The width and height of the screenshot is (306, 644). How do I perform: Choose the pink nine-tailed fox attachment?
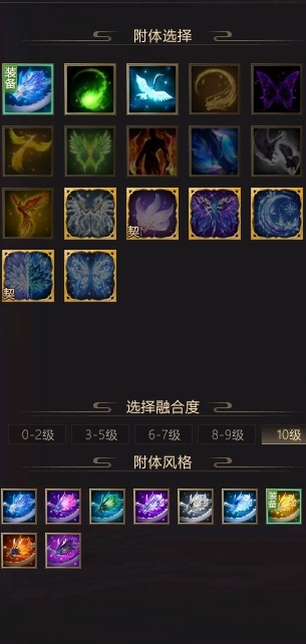click(152, 213)
